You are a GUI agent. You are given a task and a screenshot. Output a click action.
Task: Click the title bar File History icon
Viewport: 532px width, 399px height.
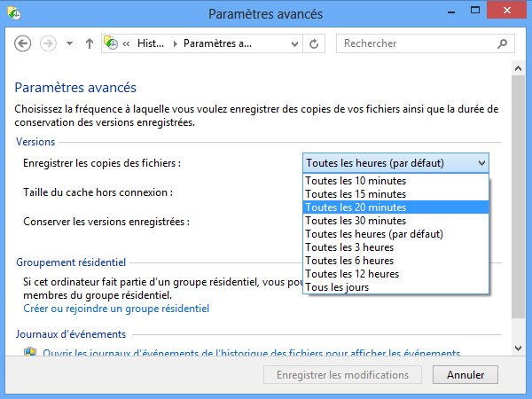14,13
